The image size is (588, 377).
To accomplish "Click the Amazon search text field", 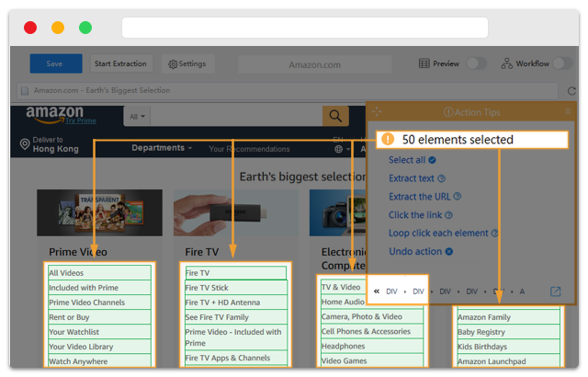I will [x=236, y=116].
